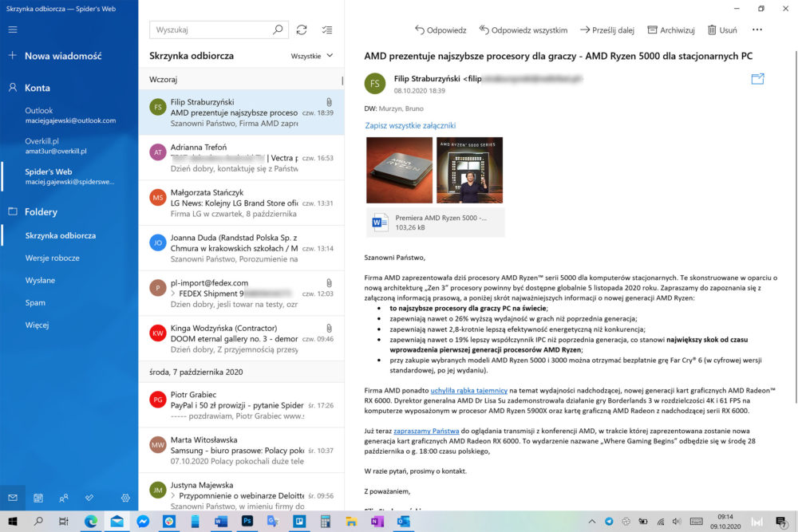Open Calculator from the taskbar
This screenshot has width=798, height=532.
click(x=326, y=522)
